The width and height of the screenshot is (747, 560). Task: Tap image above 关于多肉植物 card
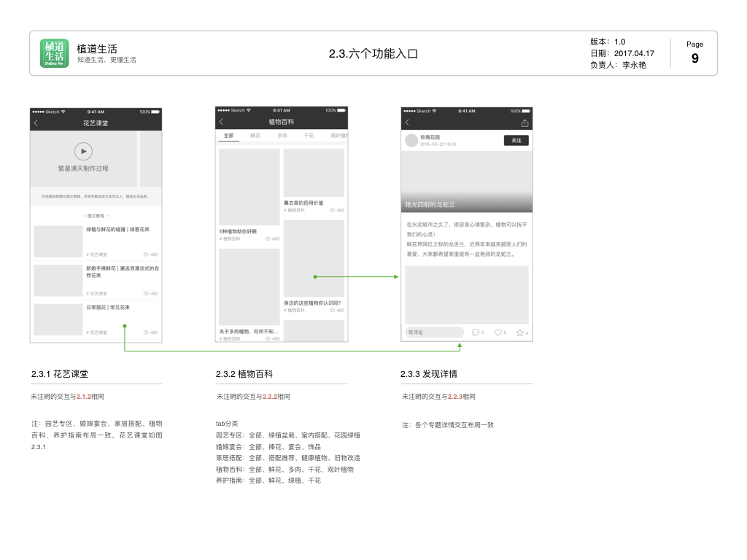pos(249,287)
